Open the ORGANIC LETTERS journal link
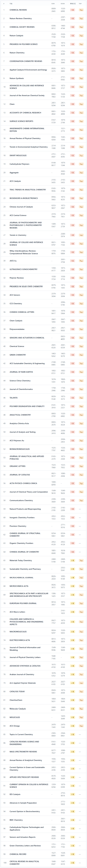This screenshot has width=87, height=868. [x=18, y=466]
